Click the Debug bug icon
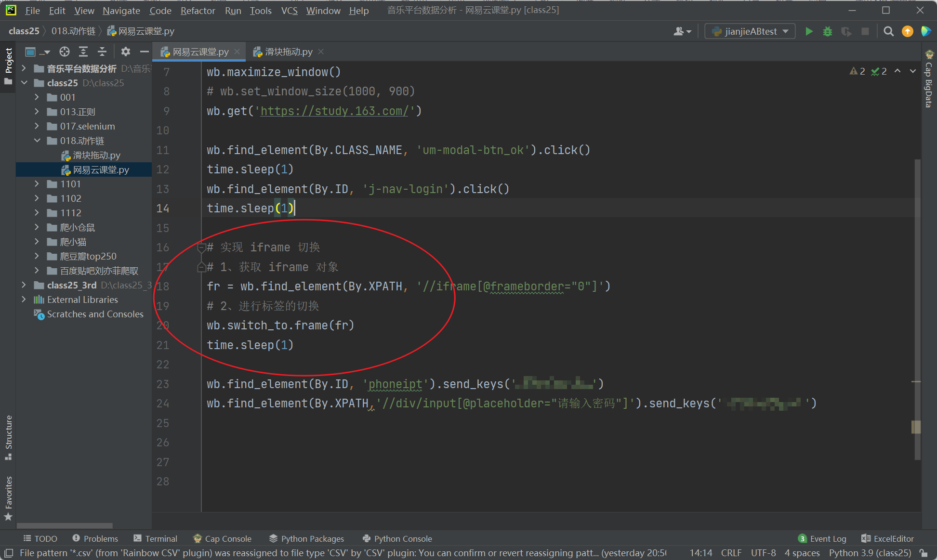This screenshot has height=560, width=937. click(x=828, y=31)
